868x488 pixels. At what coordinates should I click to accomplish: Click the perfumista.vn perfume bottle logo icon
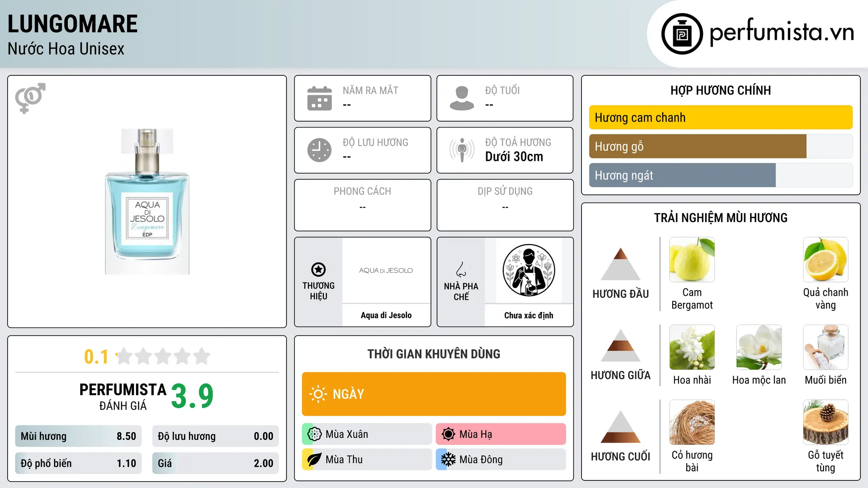tap(682, 34)
